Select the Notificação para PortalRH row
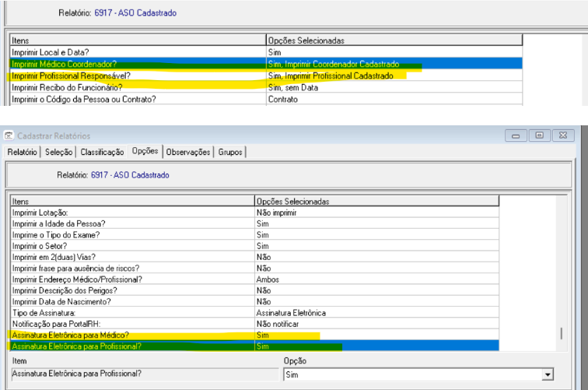This screenshot has width=588, height=390. pyautogui.click(x=132, y=323)
